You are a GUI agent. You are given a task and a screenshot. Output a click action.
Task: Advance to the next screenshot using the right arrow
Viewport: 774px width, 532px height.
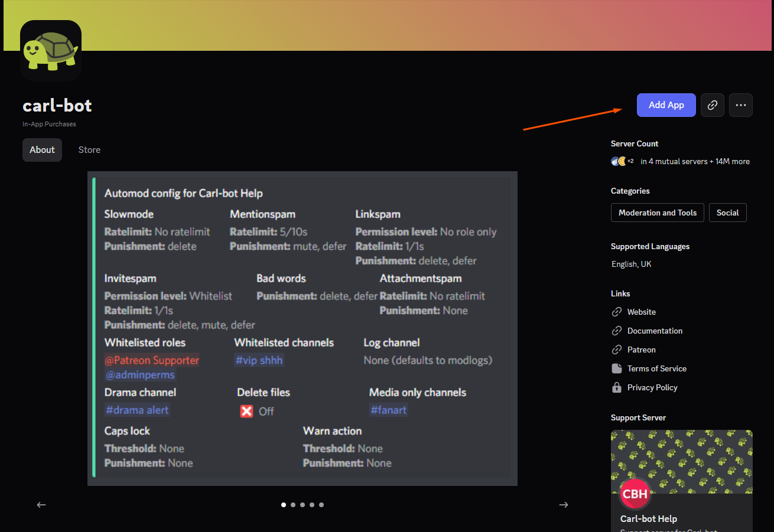click(x=564, y=505)
